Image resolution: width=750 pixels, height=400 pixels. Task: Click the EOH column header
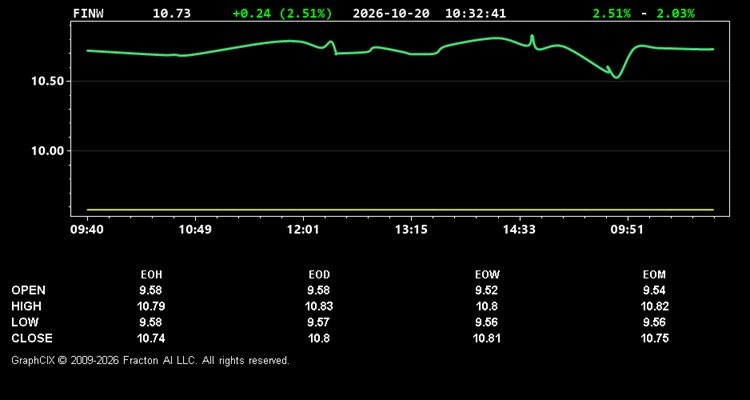click(x=151, y=275)
